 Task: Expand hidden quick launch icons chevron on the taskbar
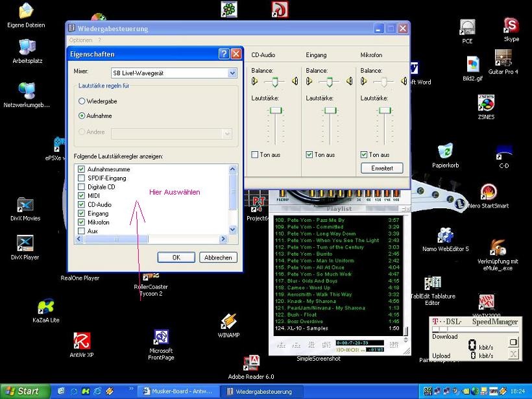(131, 388)
